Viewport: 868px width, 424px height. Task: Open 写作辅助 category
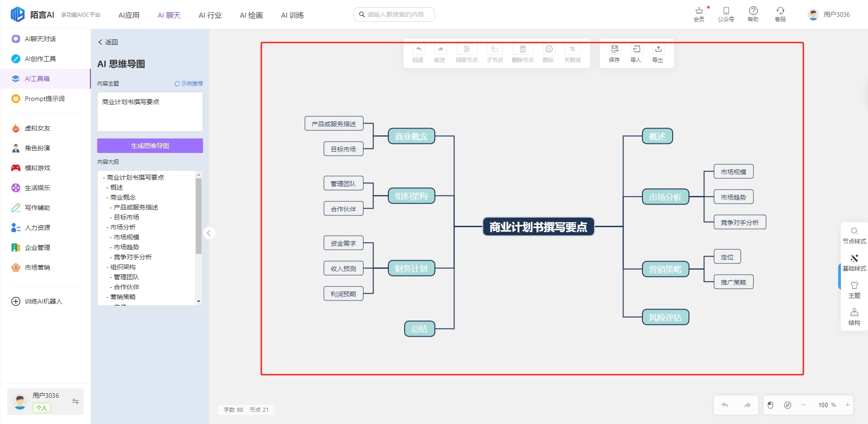(x=45, y=208)
